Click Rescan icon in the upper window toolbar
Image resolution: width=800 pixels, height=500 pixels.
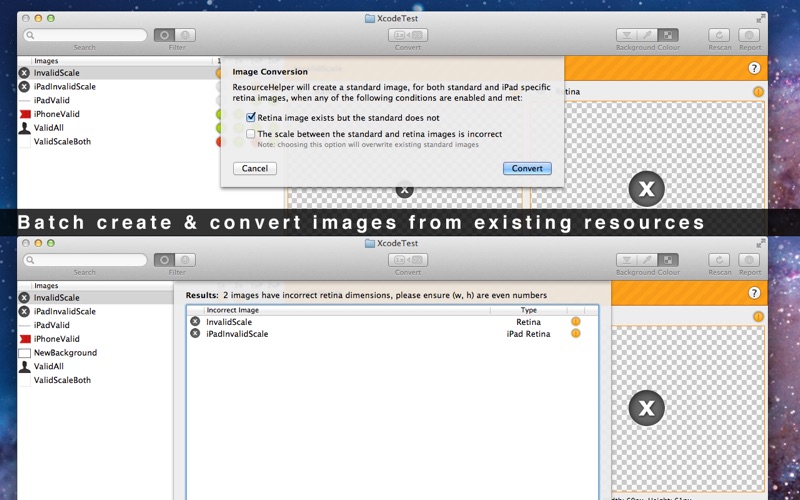click(720, 35)
